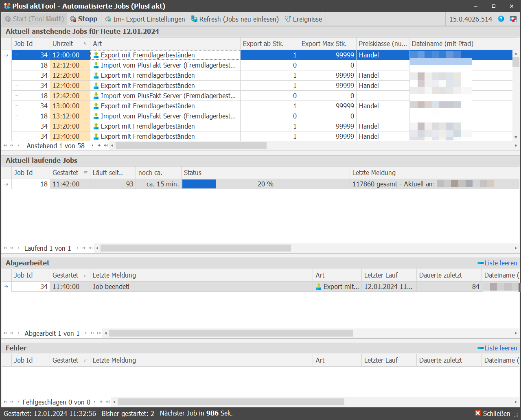Open Im- Export Einstellungen
The width and height of the screenshot is (521, 420).
click(145, 19)
